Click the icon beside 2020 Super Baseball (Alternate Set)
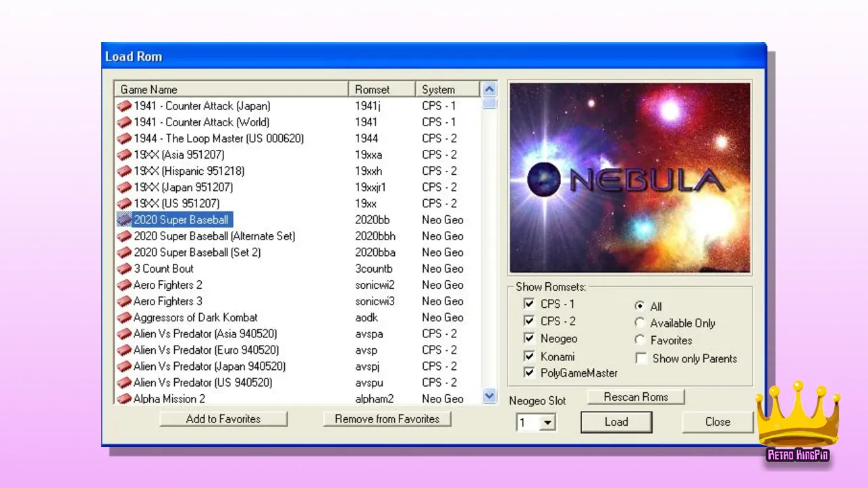This screenshot has height=488, width=868. [x=124, y=236]
